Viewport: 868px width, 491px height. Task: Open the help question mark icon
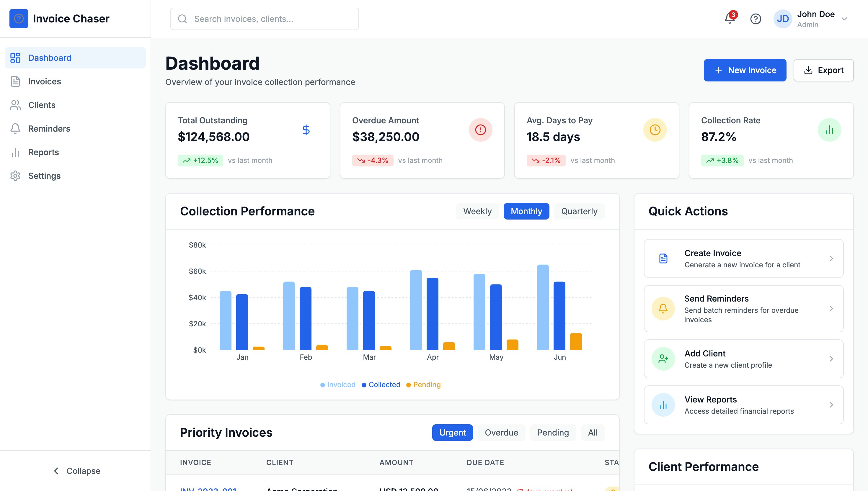point(756,19)
